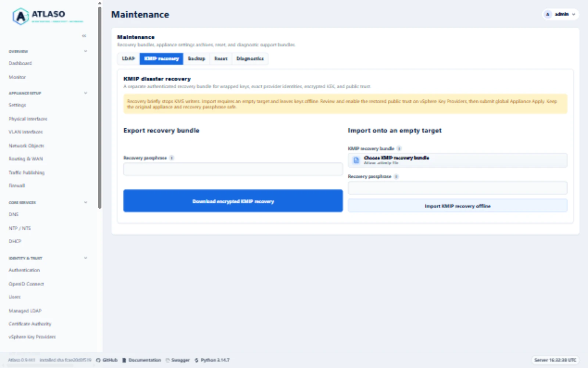The image size is (588, 368).
Task: Click the Documentation book icon in footer
Action: pyautogui.click(x=124, y=360)
